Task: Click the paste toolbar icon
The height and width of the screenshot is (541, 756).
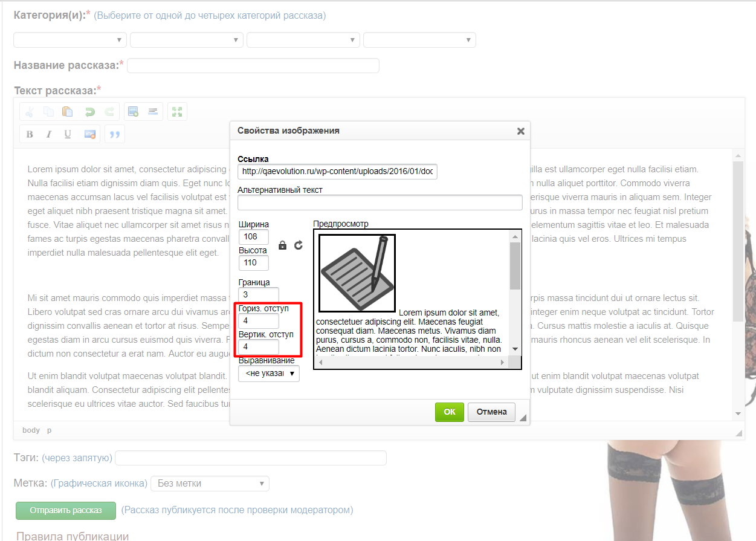Action: click(x=68, y=112)
